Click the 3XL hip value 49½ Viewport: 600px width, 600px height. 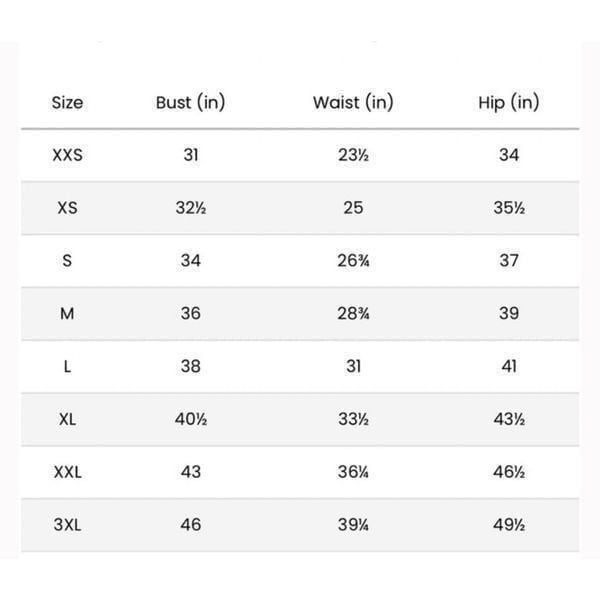click(509, 525)
